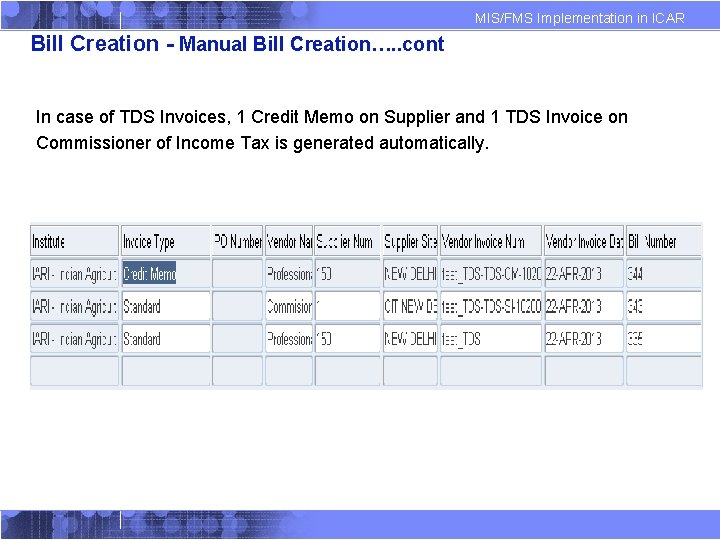This screenshot has height=540, width=720.
Task: Click supplier number 150 in bill 335 row
Action: (x=348, y=339)
